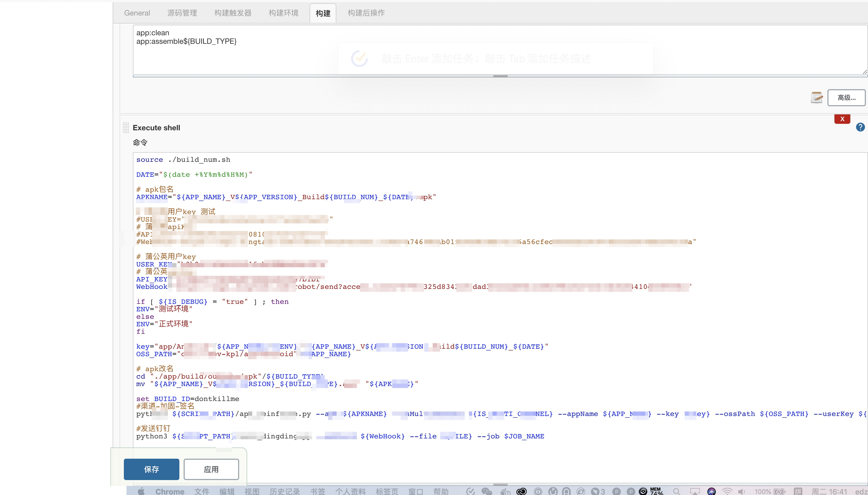Click the '# apk包名' comment
This screenshot has height=495, width=868.
[155, 189]
